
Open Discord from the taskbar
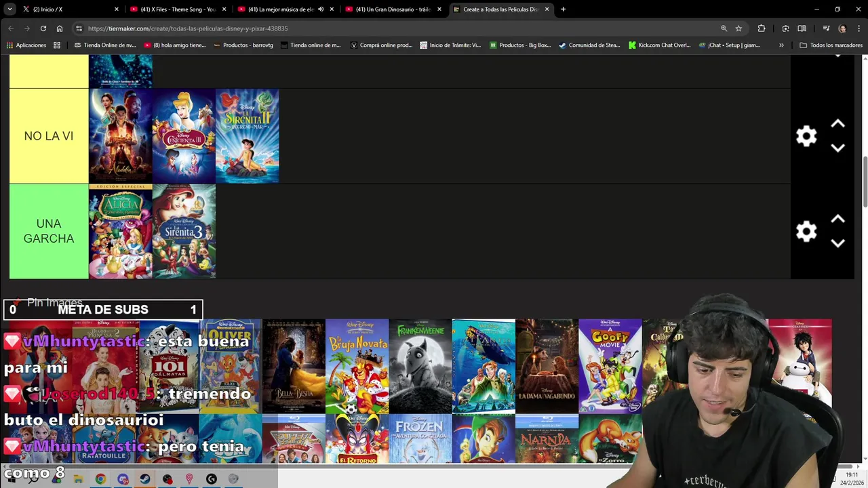(x=123, y=479)
